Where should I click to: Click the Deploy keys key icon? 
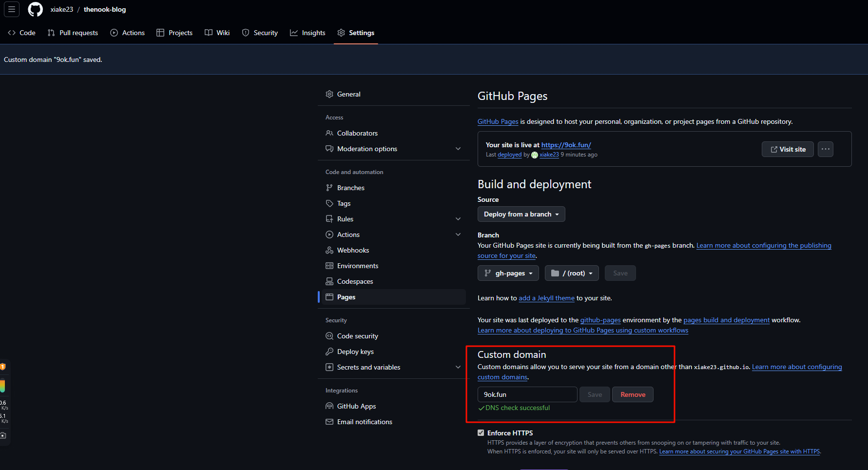coord(329,352)
